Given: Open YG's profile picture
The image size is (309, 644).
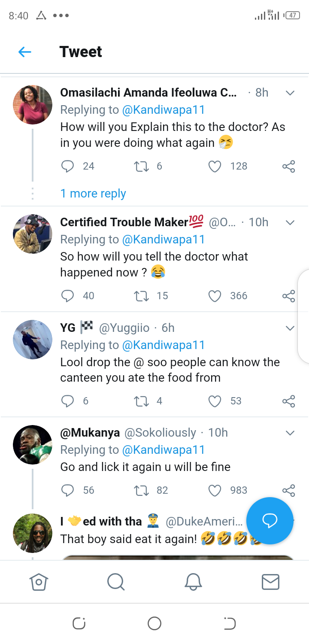Looking at the screenshot, I should [33, 339].
